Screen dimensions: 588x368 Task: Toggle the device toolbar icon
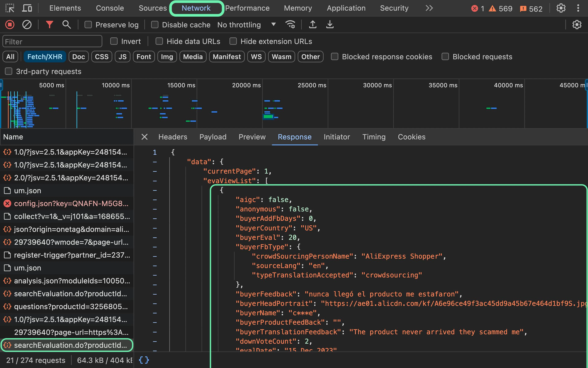click(27, 8)
